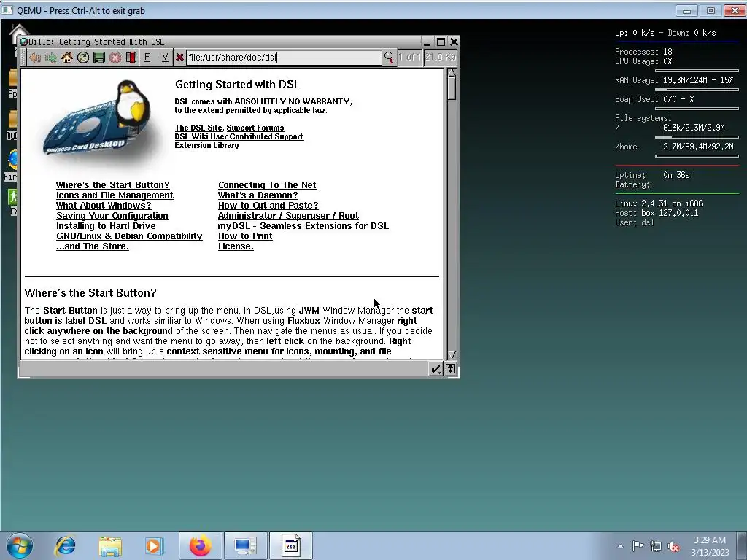Open Dillo's V (View) menu

click(x=165, y=58)
